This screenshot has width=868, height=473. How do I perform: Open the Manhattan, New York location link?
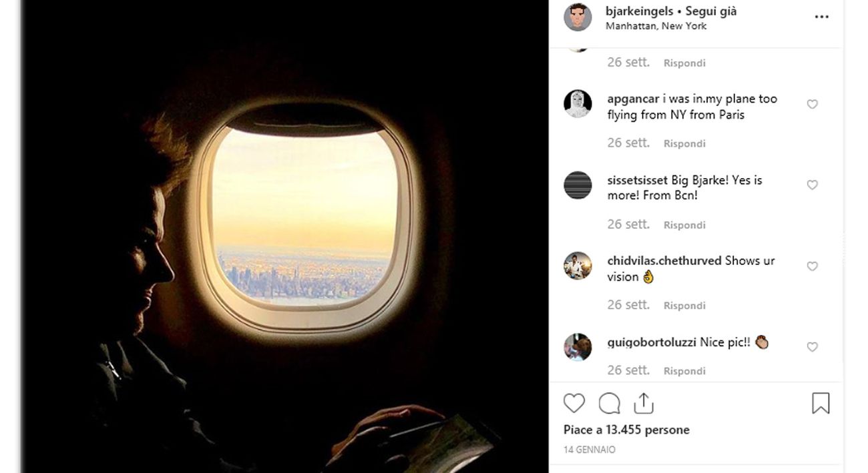(x=656, y=26)
